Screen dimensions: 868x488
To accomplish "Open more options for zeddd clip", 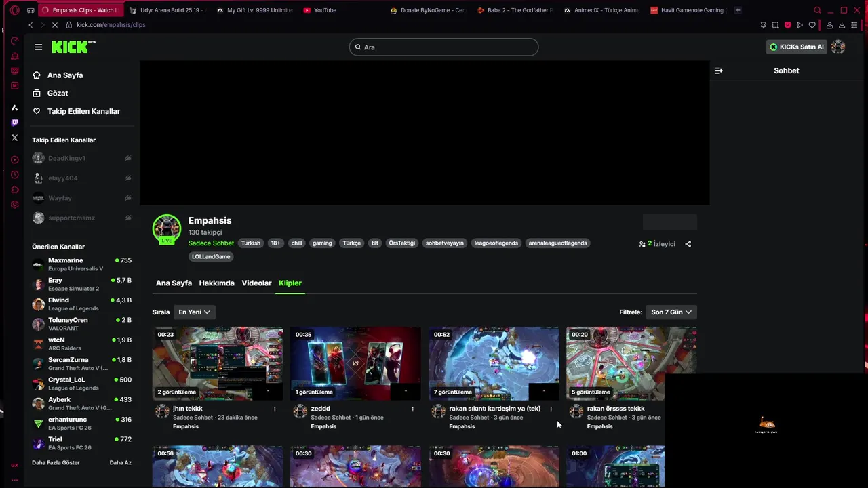I will point(412,409).
